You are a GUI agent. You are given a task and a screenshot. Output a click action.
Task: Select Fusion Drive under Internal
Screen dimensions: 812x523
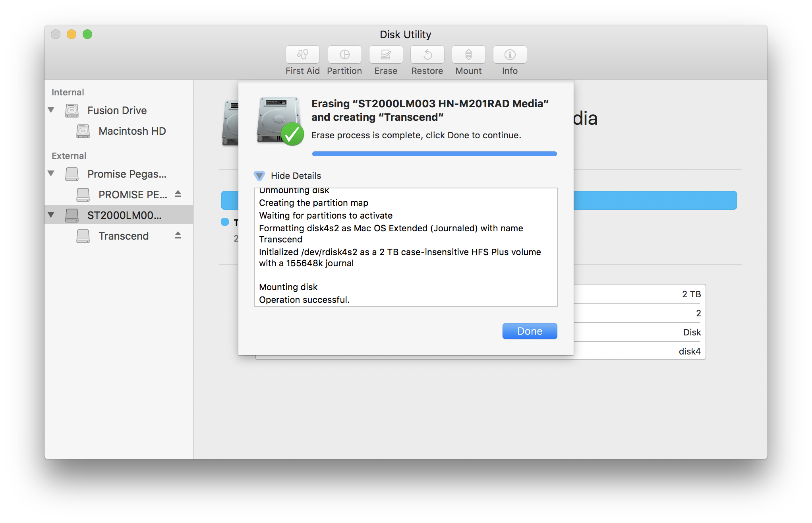pyautogui.click(x=116, y=110)
